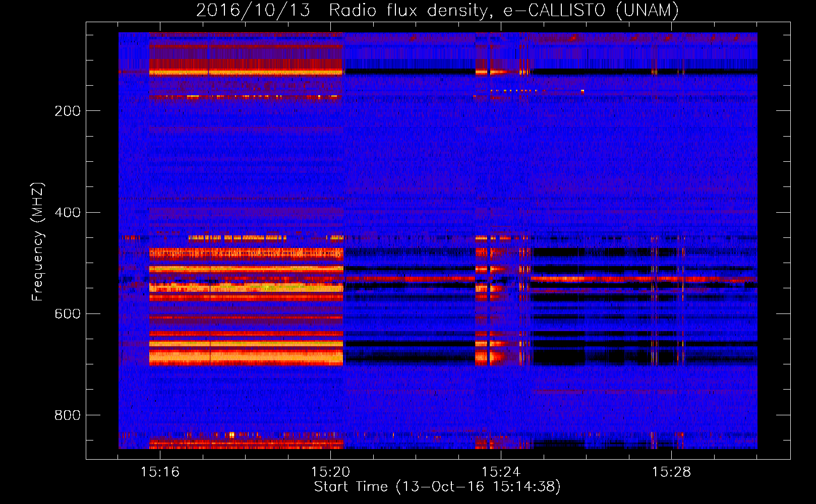Image resolution: width=816 pixels, height=504 pixels.
Task: Click the 200 frequency tick label
Action: [68, 111]
